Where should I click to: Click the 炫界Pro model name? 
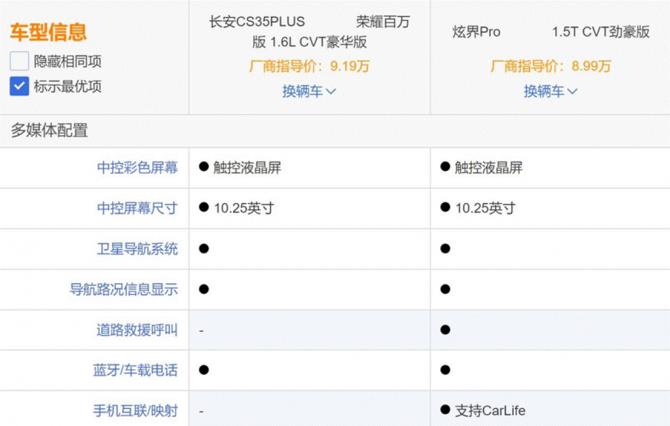(x=476, y=32)
